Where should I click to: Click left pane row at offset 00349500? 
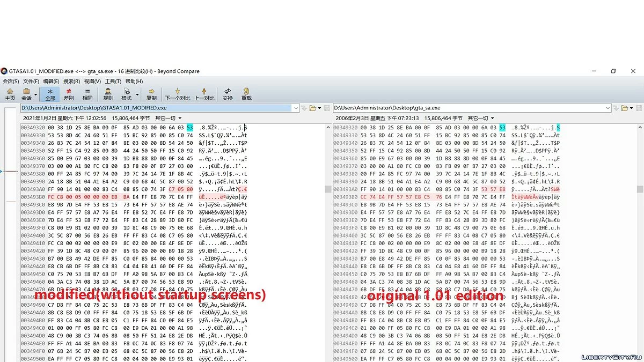pyautogui.click(x=134, y=359)
